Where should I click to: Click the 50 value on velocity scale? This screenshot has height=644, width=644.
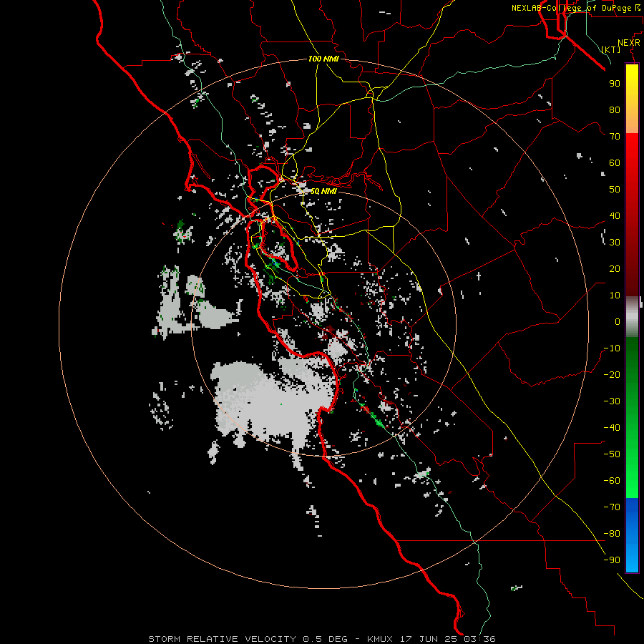pyautogui.click(x=615, y=190)
